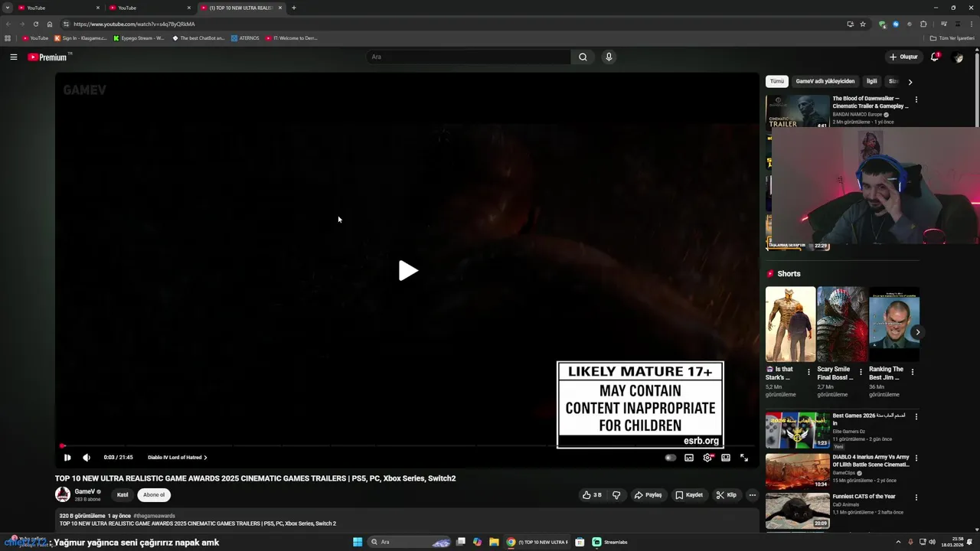Open the ATERNOS bookmark
The width and height of the screenshot is (980, 551).
pyautogui.click(x=246, y=38)
